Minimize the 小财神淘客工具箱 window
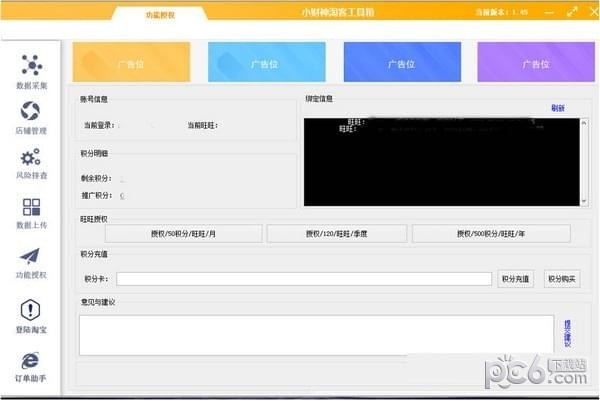 click(549, 13)
